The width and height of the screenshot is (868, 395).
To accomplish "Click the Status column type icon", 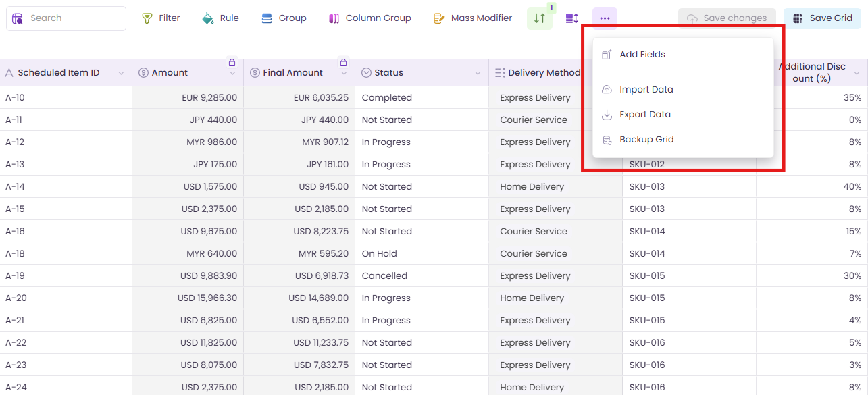I will click(367, 73).
